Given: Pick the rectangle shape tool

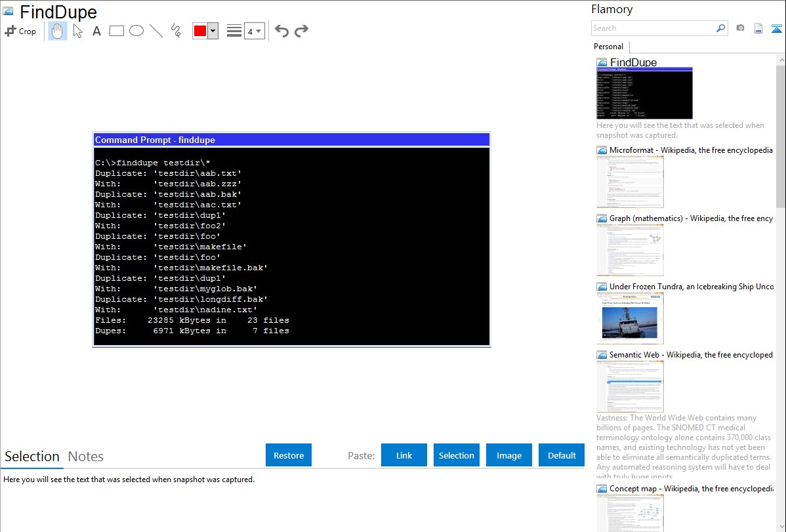Looking at the screenshot, I should click(x=116, y=31).
